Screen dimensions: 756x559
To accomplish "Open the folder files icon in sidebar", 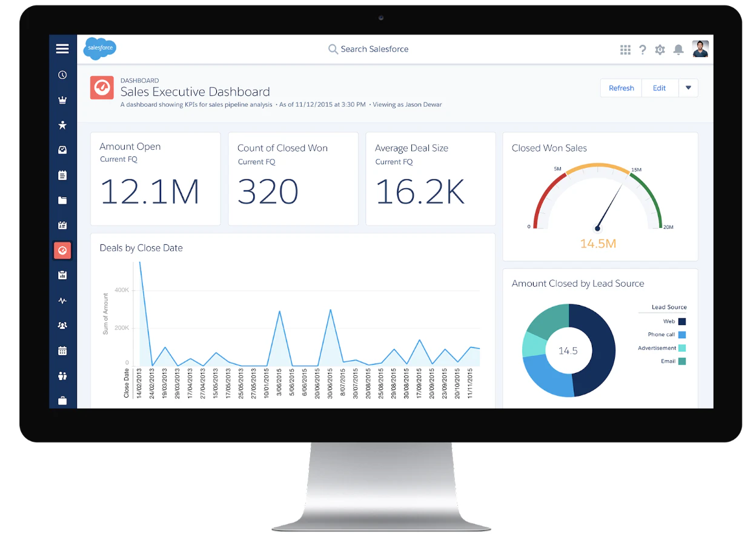I will (62, 200).
